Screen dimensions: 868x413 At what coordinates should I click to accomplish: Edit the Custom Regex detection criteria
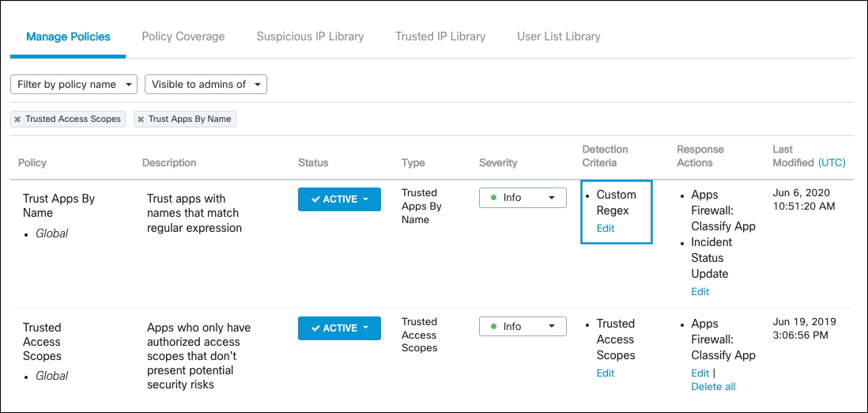[606, 229]
